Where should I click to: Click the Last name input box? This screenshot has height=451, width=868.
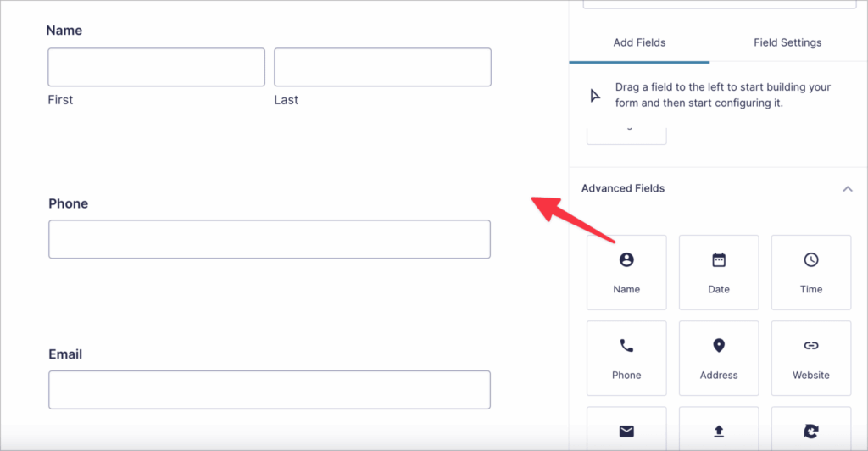pyautogui.click(x=382, y=67)
